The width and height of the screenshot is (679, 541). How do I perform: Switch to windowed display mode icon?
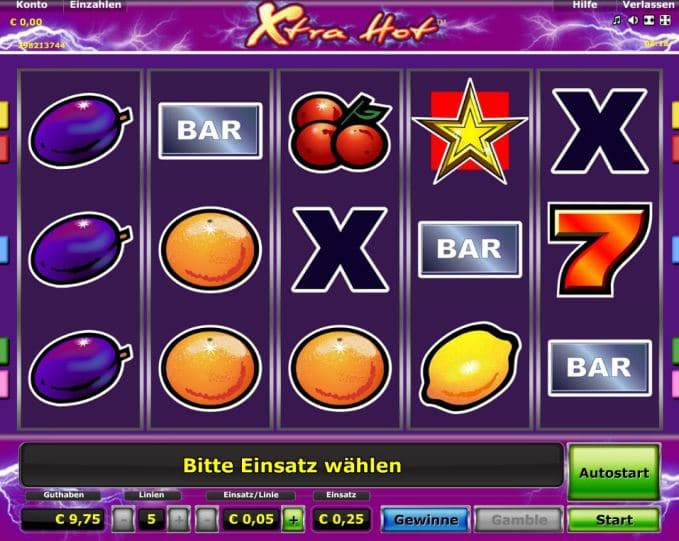649,20
